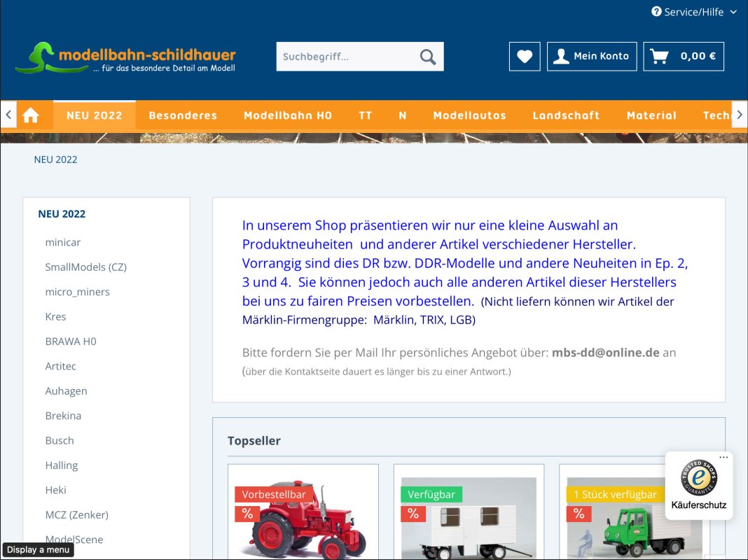748x560 pixels.
Task: Click percent discount badge on trailer
Action: (x=413, y=514)
